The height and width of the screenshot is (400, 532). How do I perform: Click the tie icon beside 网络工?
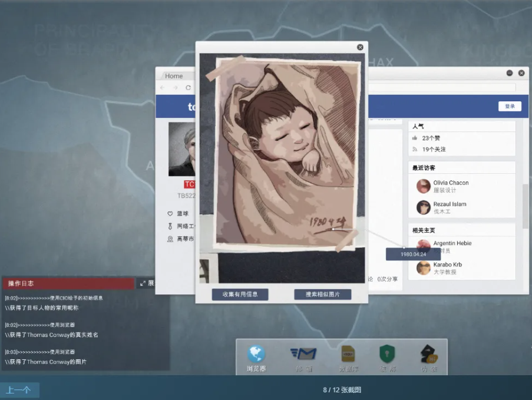[170, 226]
